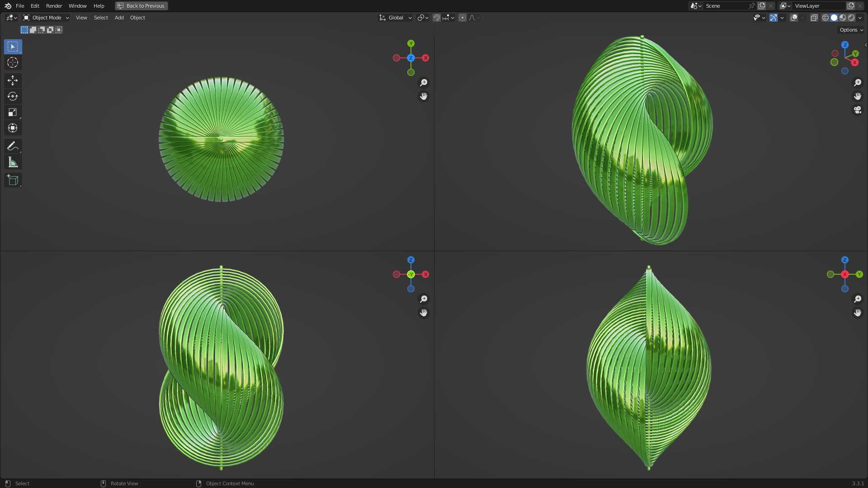Open the Edit menu
868x488 pixels.
pos(35,6)
